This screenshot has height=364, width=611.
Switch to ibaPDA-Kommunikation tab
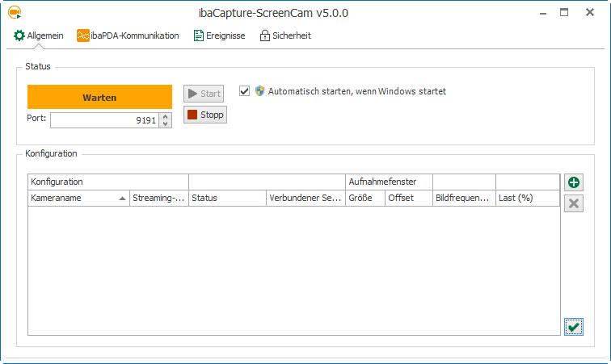coord(128,36)
